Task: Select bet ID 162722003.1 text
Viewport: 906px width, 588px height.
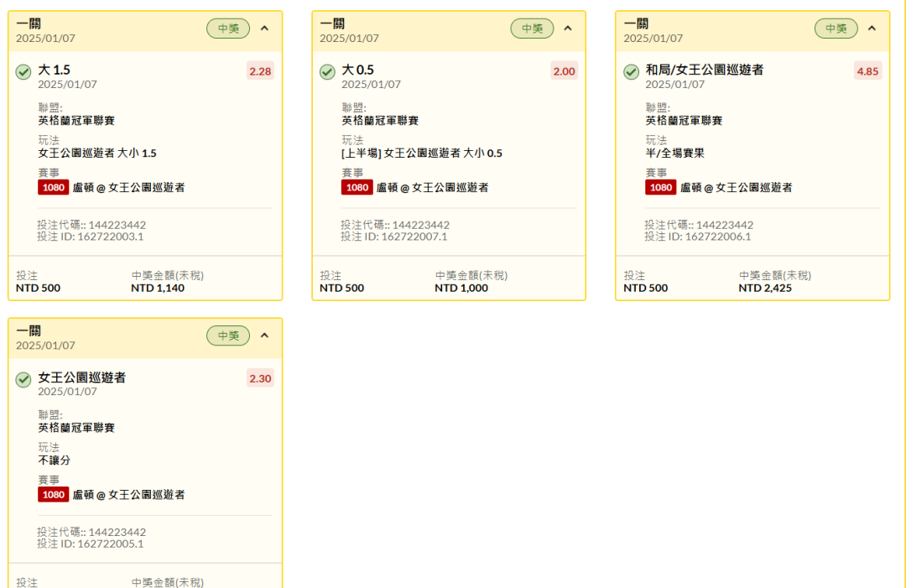Action: tap(90, 237)
